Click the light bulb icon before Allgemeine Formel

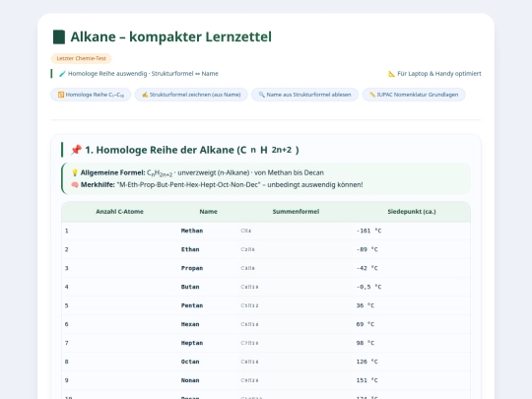click(75, 172)
